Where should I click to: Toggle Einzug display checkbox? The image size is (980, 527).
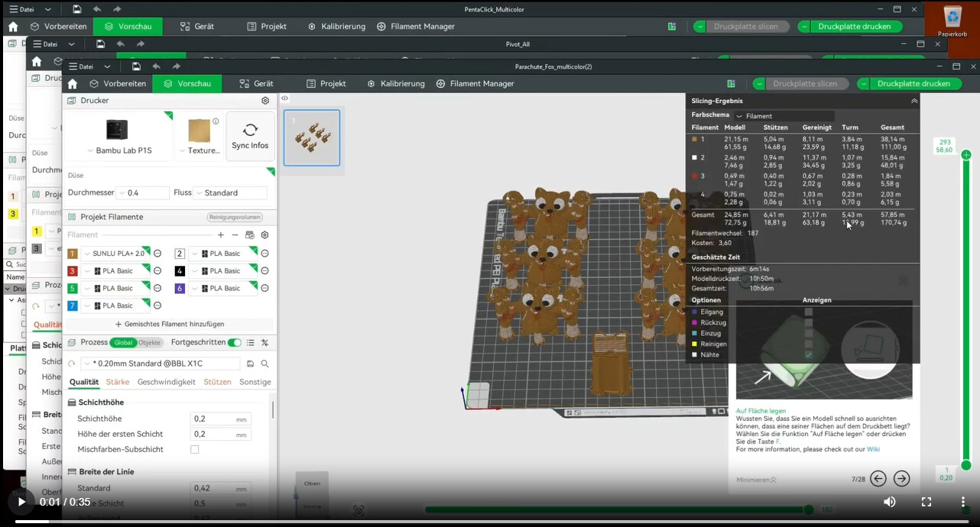[809, 333]
